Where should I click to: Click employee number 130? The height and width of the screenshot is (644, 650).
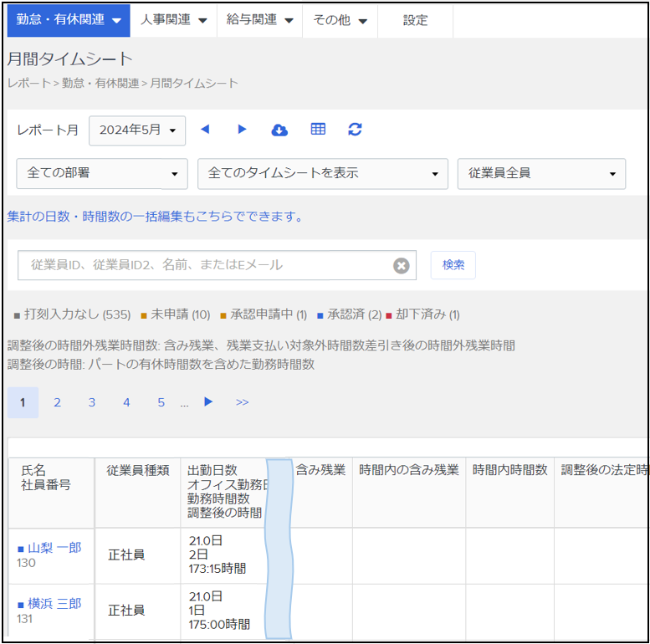tap(26, 563)
